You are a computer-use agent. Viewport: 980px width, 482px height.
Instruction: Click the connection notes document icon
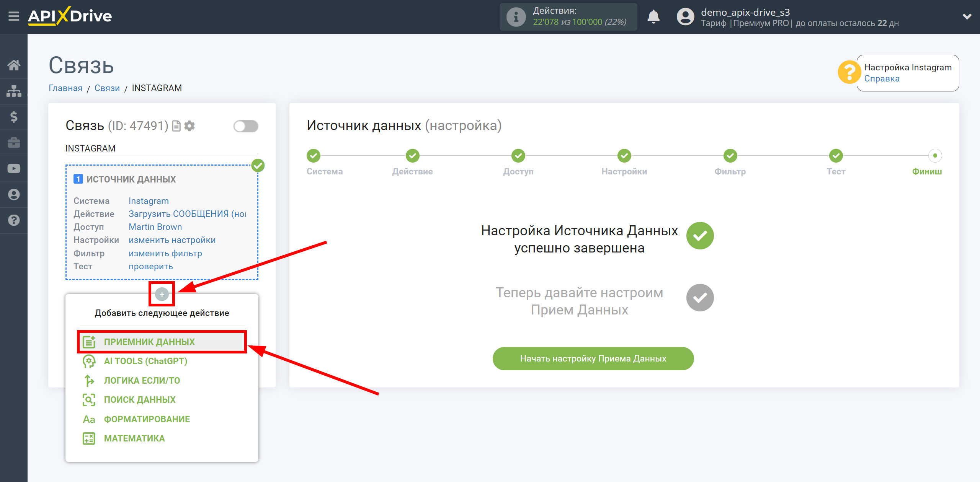point(176,126)
